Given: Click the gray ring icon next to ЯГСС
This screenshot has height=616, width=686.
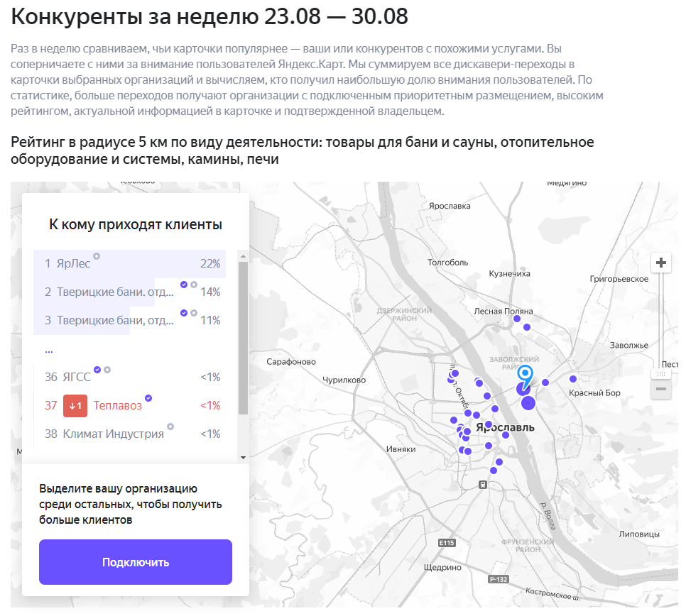Looking at the screenshot, I should tap(107, 370).
